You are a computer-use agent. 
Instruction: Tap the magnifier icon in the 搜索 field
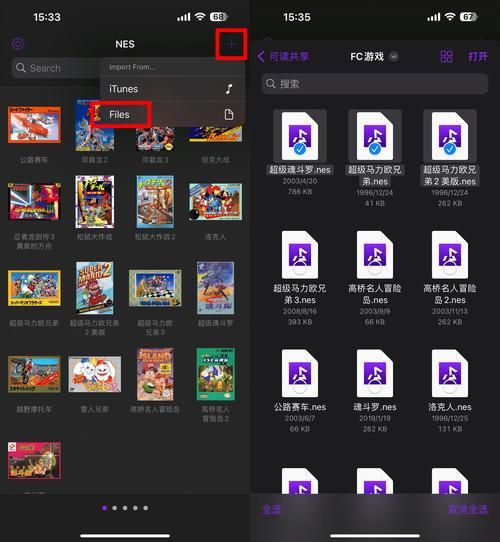click(271, 84)
